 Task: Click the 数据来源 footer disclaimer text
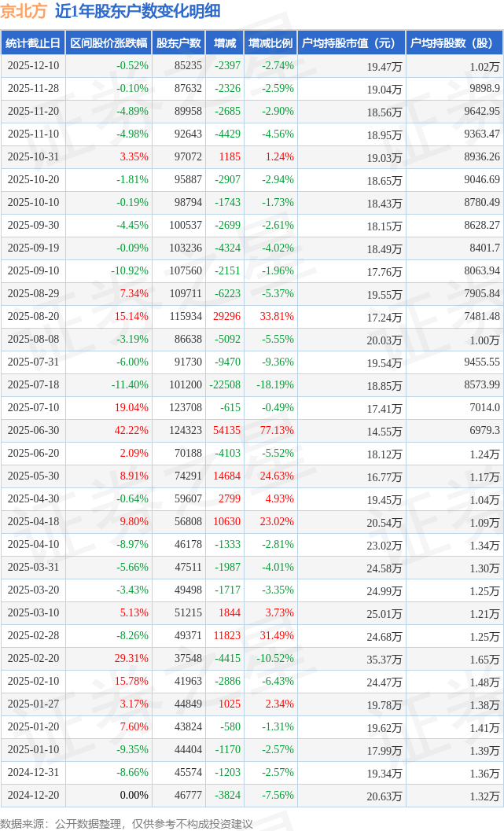[127, 822]
